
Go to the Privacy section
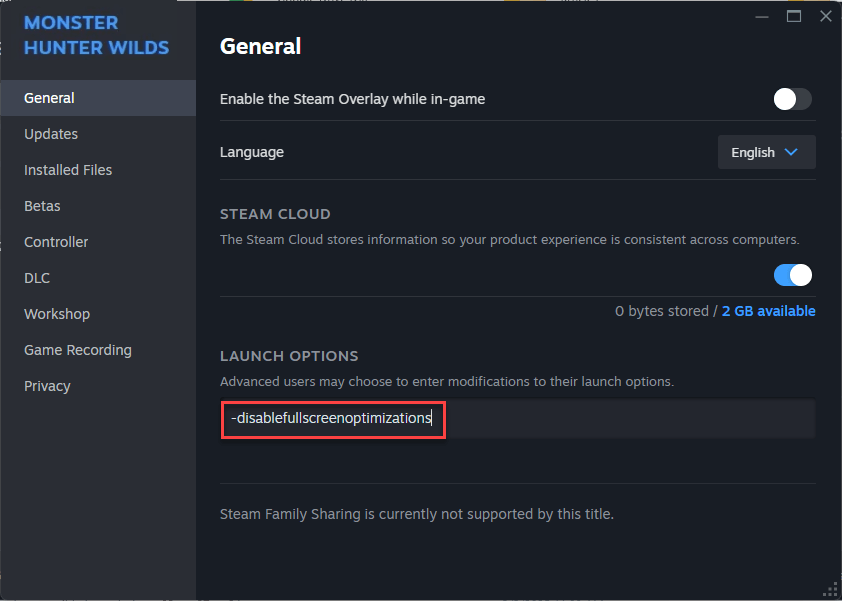coord(47,386)
